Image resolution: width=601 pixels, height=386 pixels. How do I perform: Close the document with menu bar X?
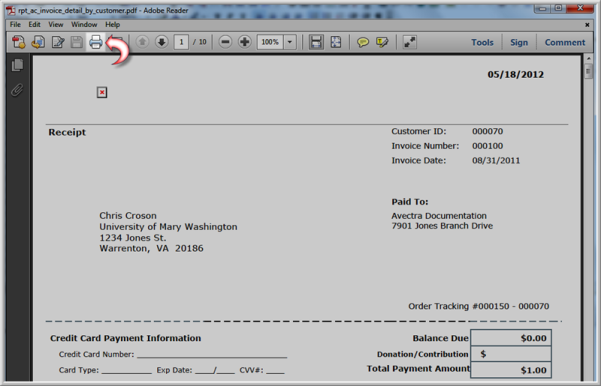pos(587,25)
